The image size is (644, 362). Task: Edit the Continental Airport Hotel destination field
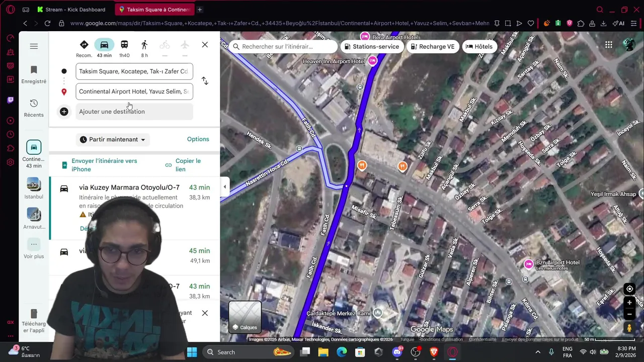coord(134,92)
